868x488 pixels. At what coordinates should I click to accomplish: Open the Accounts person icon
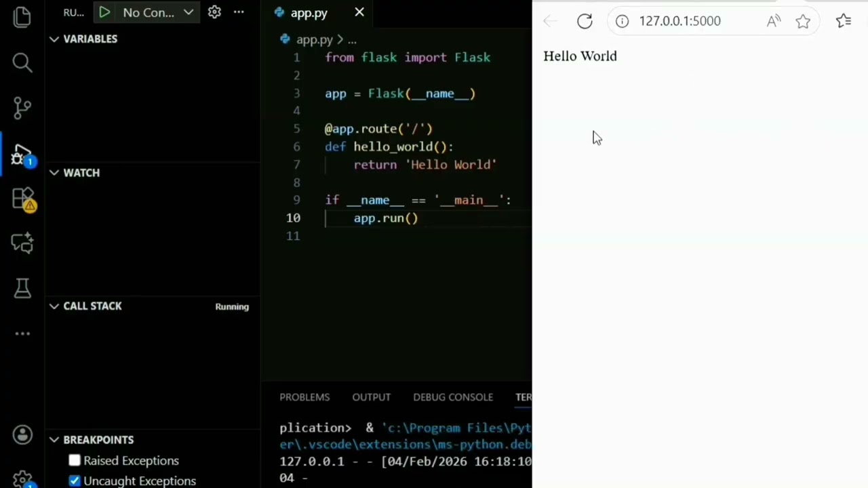coord(22,435)
